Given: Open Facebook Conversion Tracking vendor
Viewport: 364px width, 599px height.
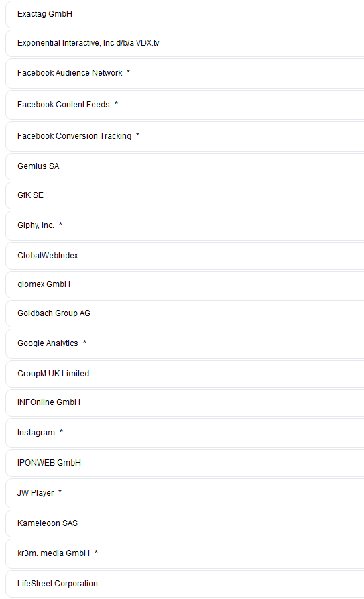Looking at the screenshot, I should coord(185,136).
